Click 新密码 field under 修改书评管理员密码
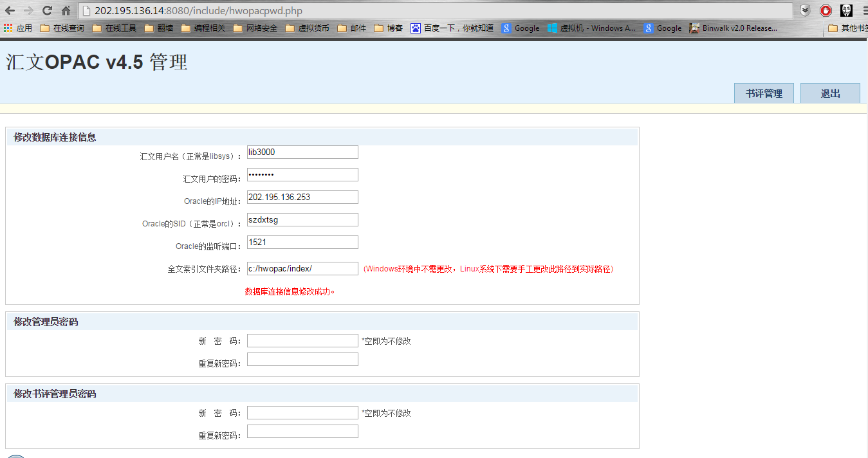This screenshot has width=868, height=458. pos(302,413)
